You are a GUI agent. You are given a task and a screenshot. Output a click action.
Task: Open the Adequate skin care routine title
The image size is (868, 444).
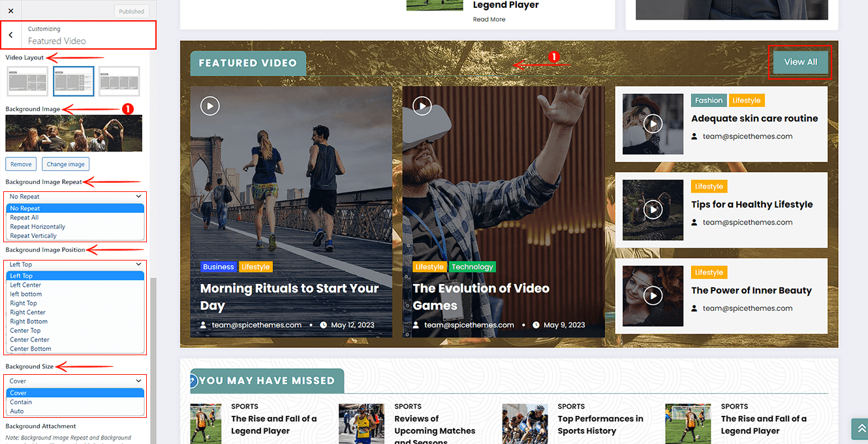click(754, 118)
